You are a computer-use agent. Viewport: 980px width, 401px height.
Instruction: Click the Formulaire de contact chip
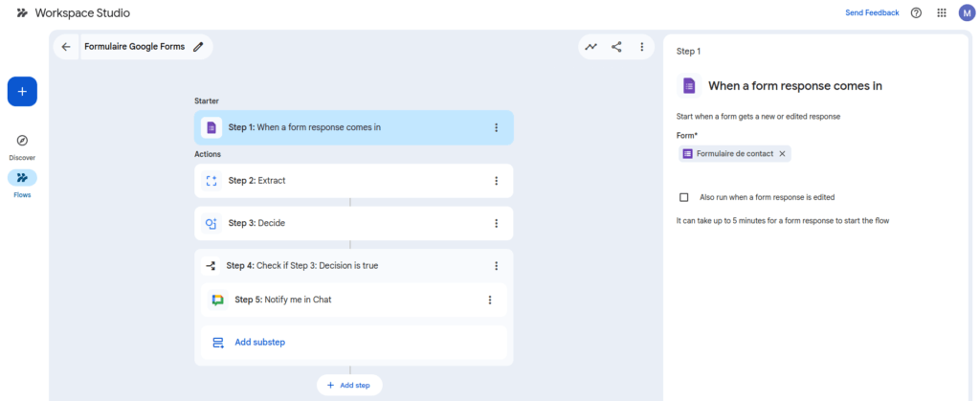pos(735,154)
